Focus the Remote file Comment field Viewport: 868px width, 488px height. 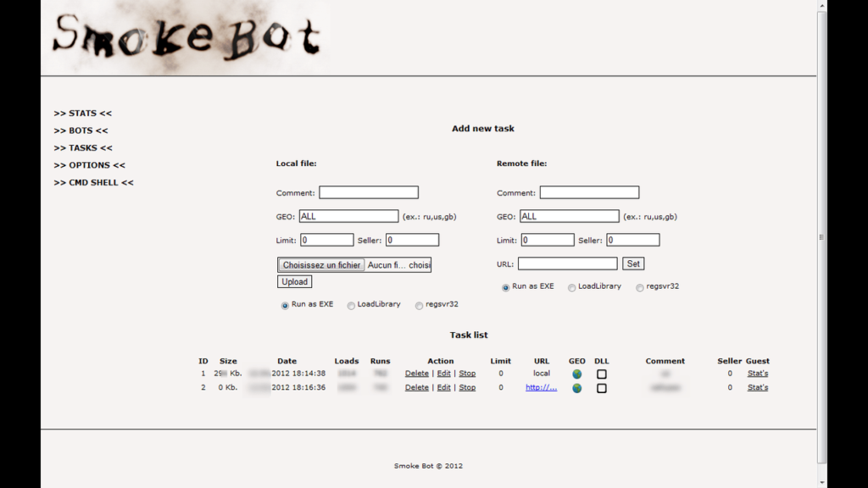pos(590,192)
